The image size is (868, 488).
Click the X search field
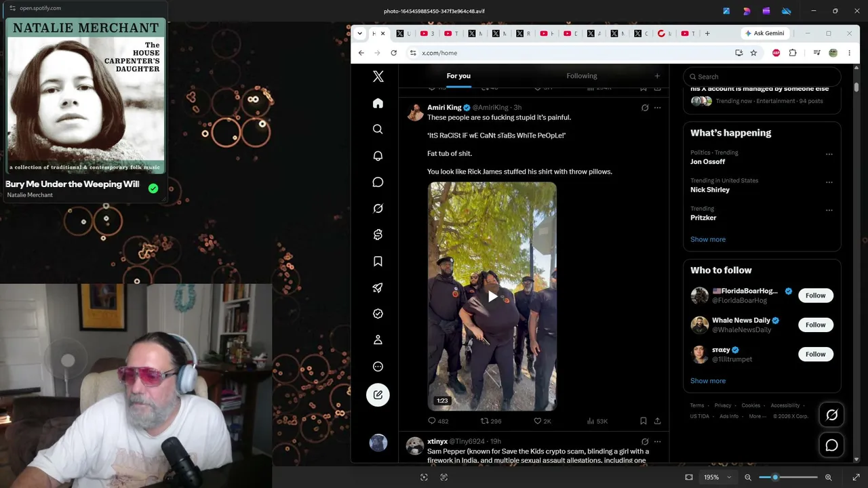[762, 77]
